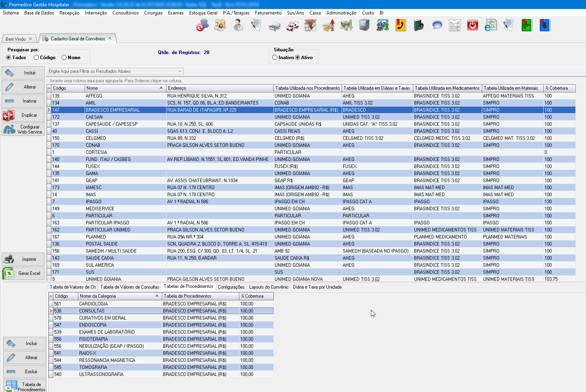Click Configurar Web Service button
The height and width of the screenshot is (392, 586).
pyautogui.click(x=23, y=129)
